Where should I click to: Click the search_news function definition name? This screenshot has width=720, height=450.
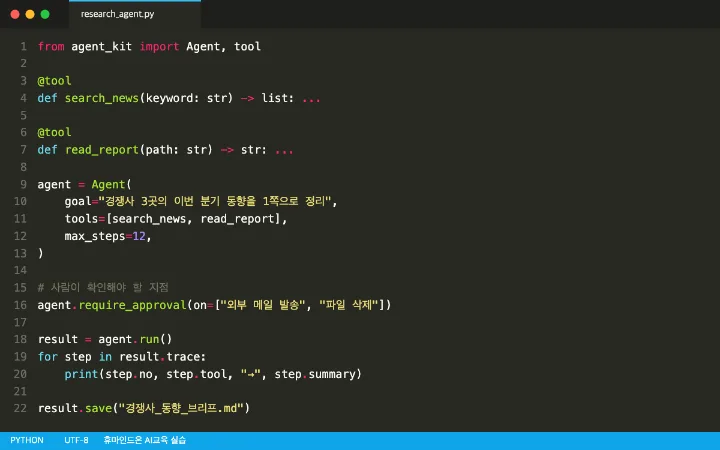click(101, 98)
